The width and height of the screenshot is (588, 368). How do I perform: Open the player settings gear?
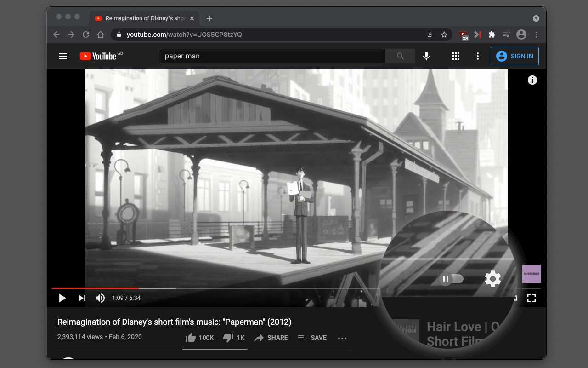493,279
